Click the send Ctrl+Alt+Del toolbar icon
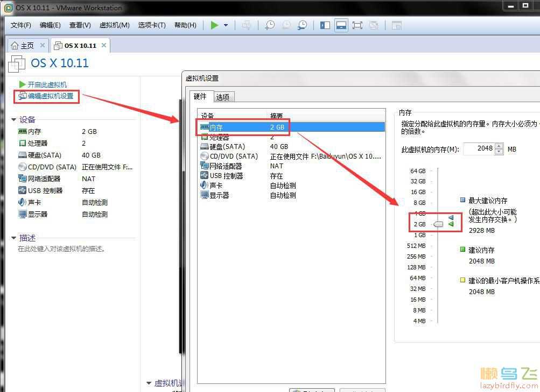This screenshot has width=540, height=392. (x=246, y=25)
